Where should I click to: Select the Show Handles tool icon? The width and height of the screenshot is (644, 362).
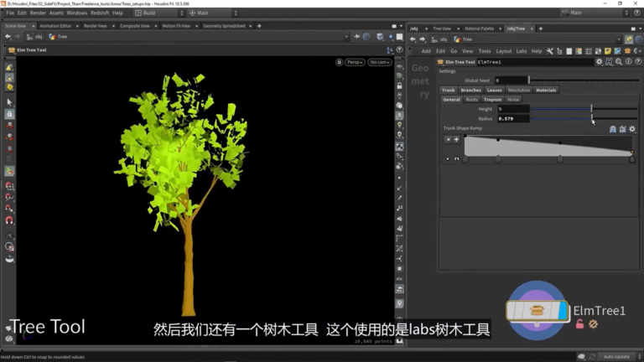click(9, 171)
